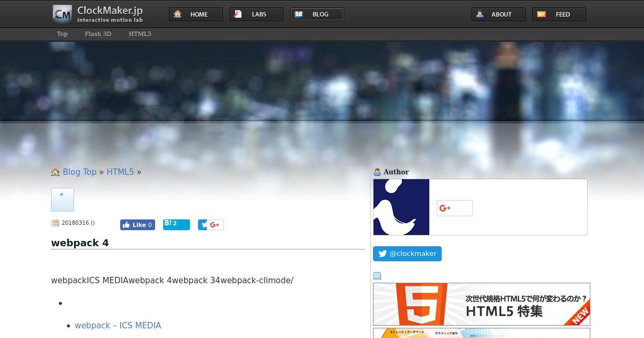The height and width of the screenshot is (338, 644).
Task: Click the small document icon above HTML5 banner
Action: [x=377, y=276]
